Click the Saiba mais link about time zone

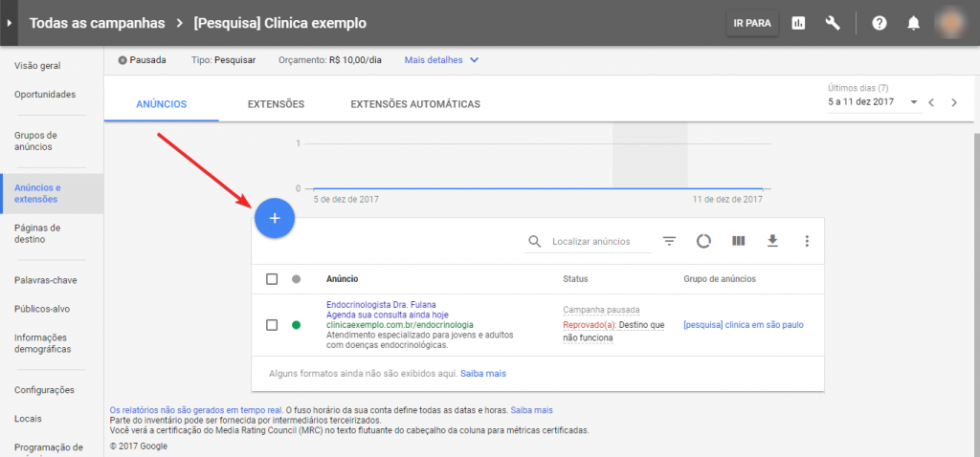(532, 410)
